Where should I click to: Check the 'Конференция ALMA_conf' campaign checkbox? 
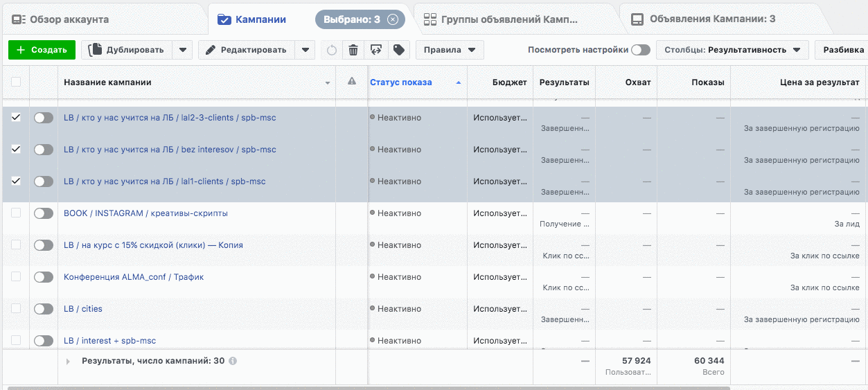tap(16, 277)
